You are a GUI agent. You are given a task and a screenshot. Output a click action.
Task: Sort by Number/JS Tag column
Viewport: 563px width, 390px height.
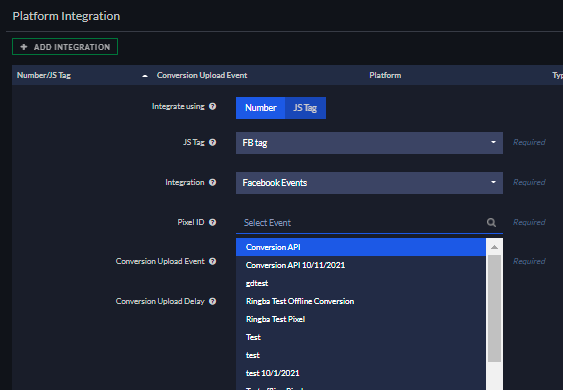pos(44,75)
